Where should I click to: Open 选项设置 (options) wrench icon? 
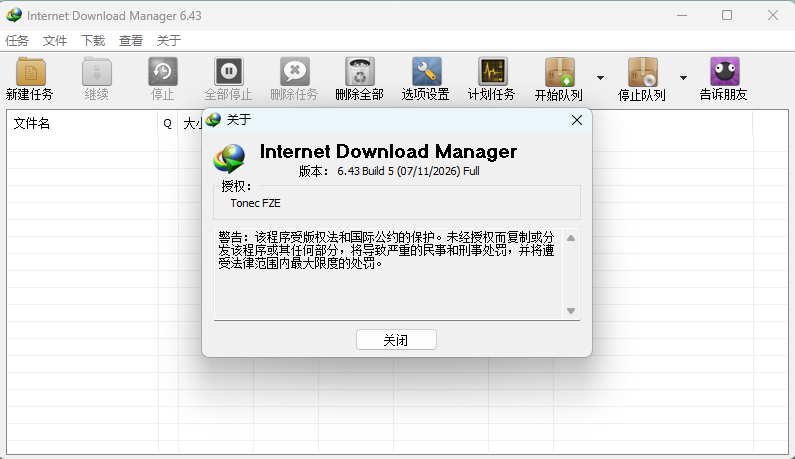click(x=426, y=72)
